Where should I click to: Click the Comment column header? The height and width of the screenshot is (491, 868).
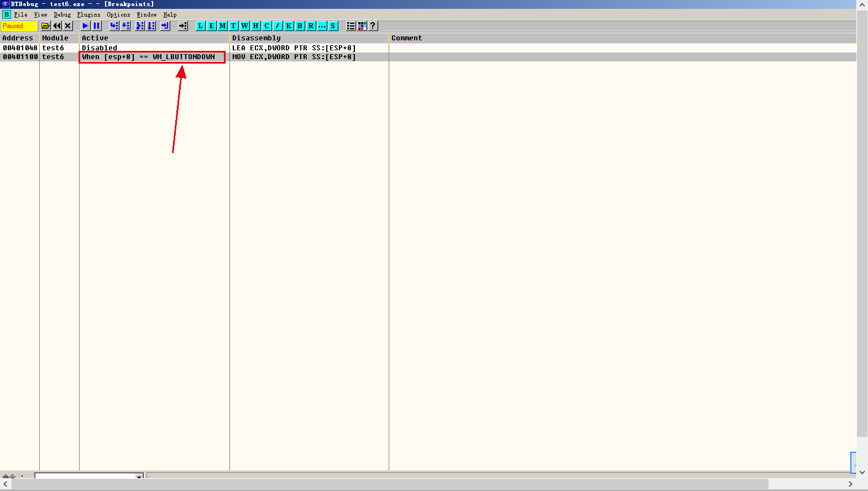[623, 38]
